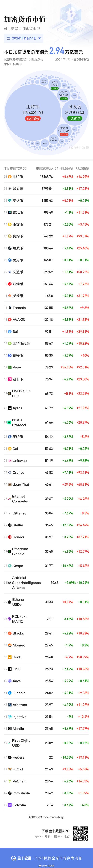The width and height of the screenshot is (93, 868).
Task: Click 市值(亿美元) column header
Action: pyautogui.click(x=44, y=168)
